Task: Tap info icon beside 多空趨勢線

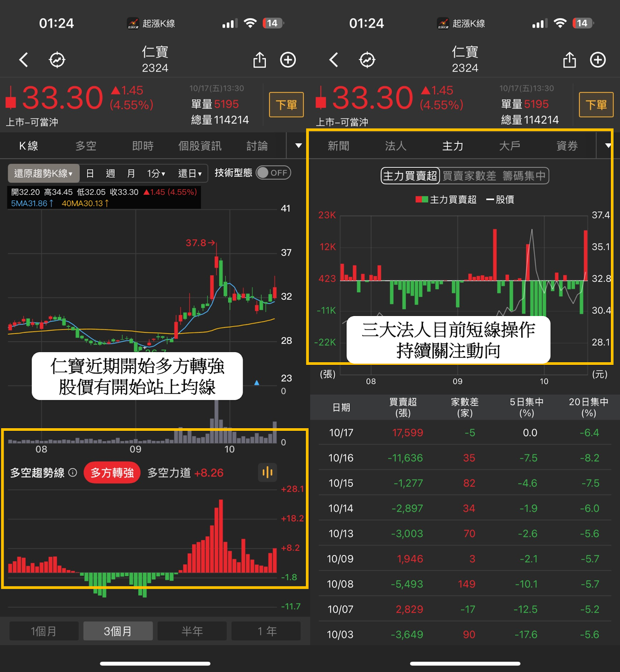Action: point(73,472)
